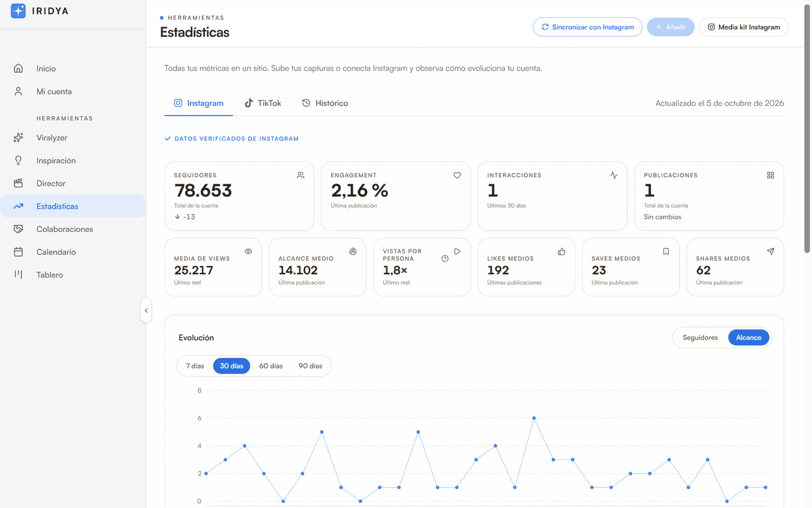The image size is (812, 508).
Task: Click the grid icon in Publicaciones card
Action: [770, 175]
